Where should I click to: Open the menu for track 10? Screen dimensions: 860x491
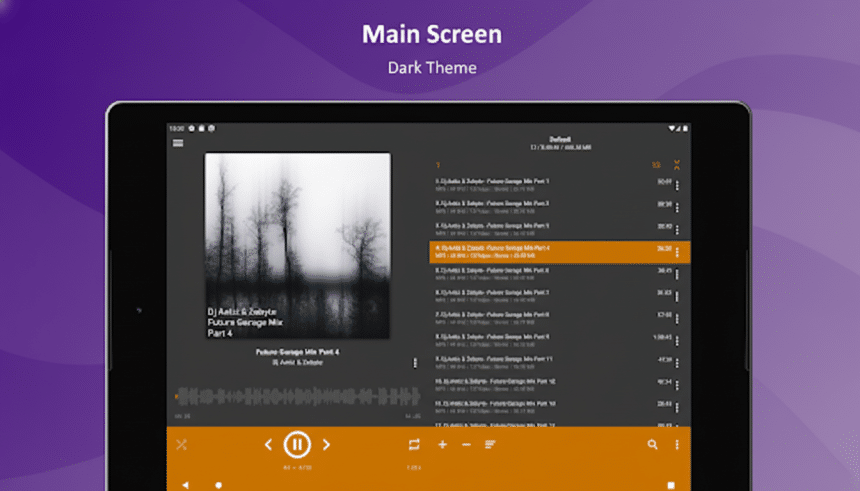point(677,385)
